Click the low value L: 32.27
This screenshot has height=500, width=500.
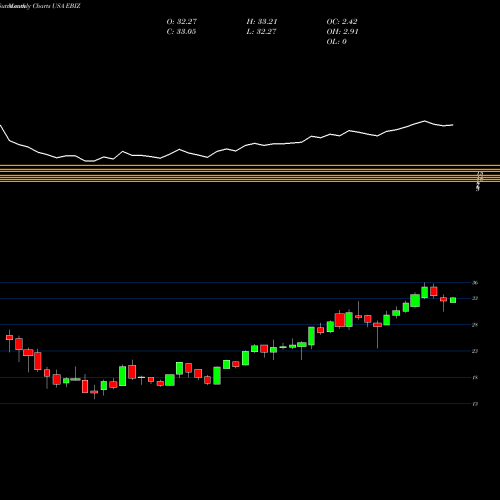(262, 32)
